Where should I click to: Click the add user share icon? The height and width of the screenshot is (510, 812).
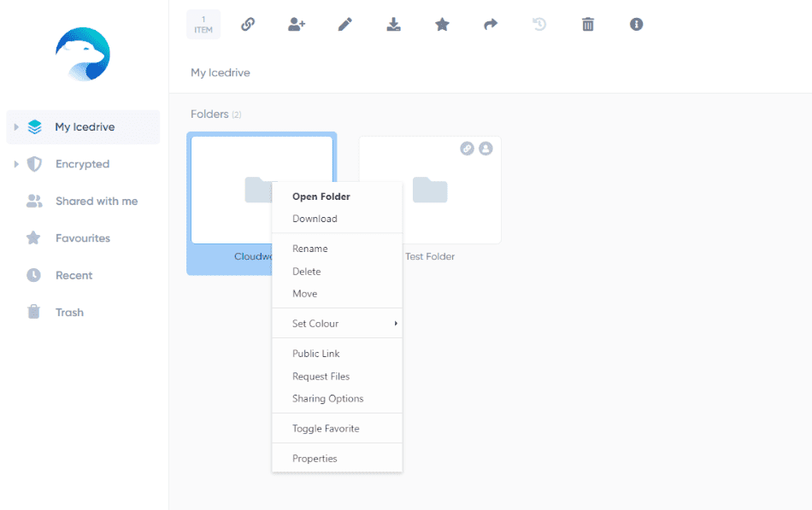tap(297, 24)
